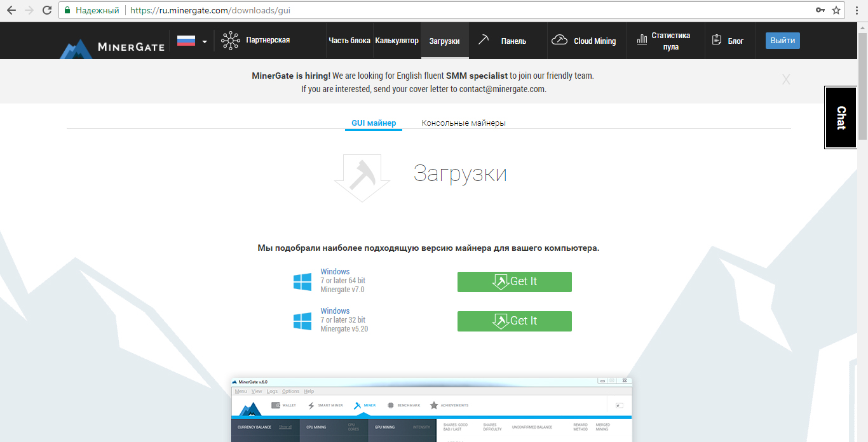This screenshot has height=442, width=868.
Task: Open the Часть блока menu item
Action: (x=349, y=41)
